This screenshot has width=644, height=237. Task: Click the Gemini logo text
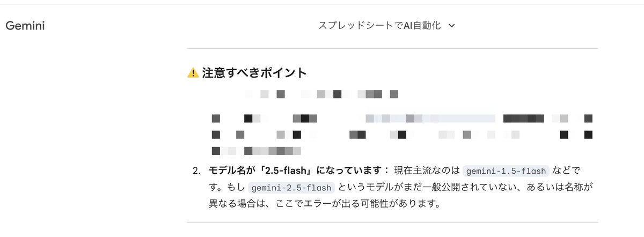tap(25, 26)
